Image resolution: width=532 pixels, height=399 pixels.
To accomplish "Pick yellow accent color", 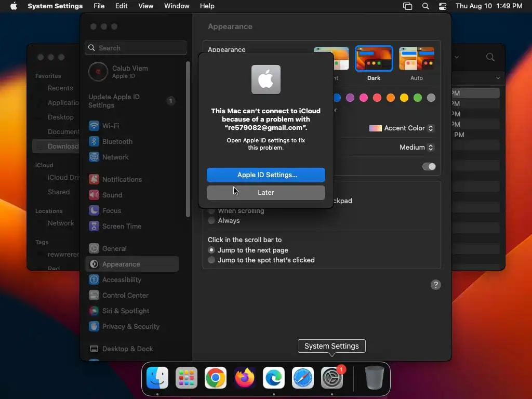I will (x=404, y=98).
